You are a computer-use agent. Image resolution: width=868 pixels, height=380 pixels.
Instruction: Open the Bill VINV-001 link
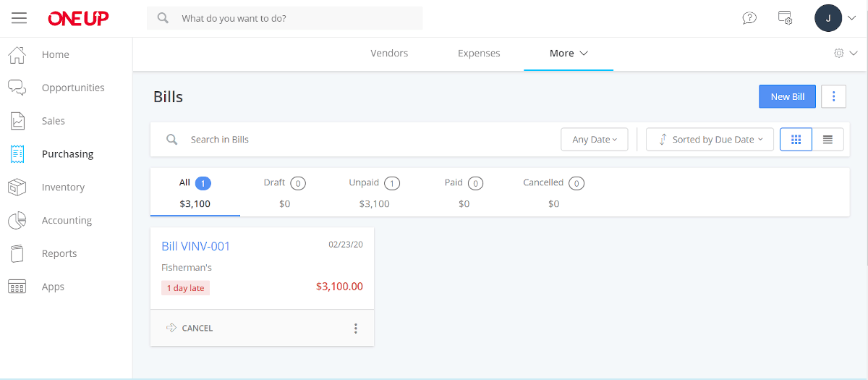196,246
